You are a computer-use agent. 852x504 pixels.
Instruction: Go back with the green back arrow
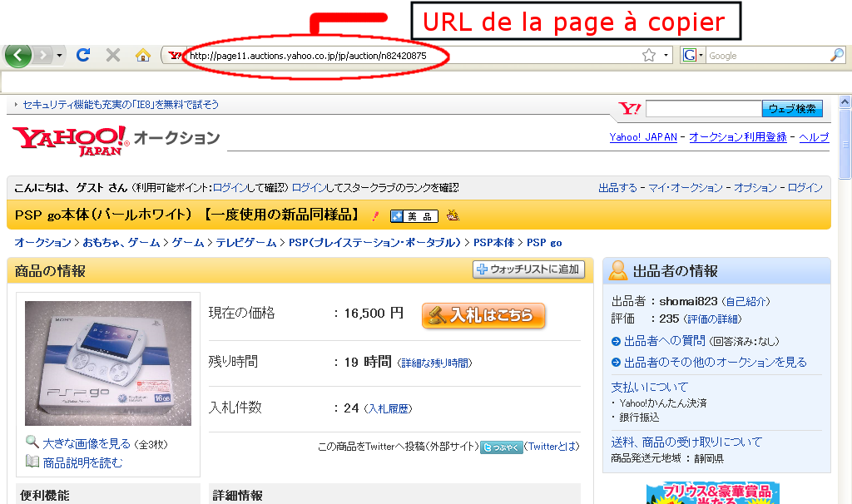(x=18, y=55)
